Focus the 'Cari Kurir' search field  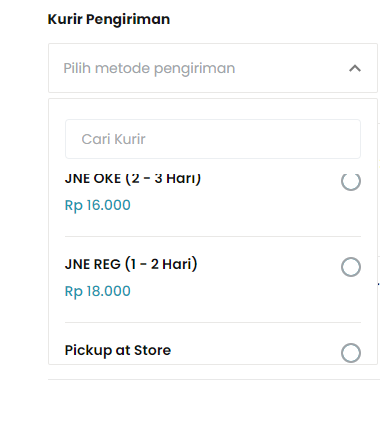pos(213,139)
